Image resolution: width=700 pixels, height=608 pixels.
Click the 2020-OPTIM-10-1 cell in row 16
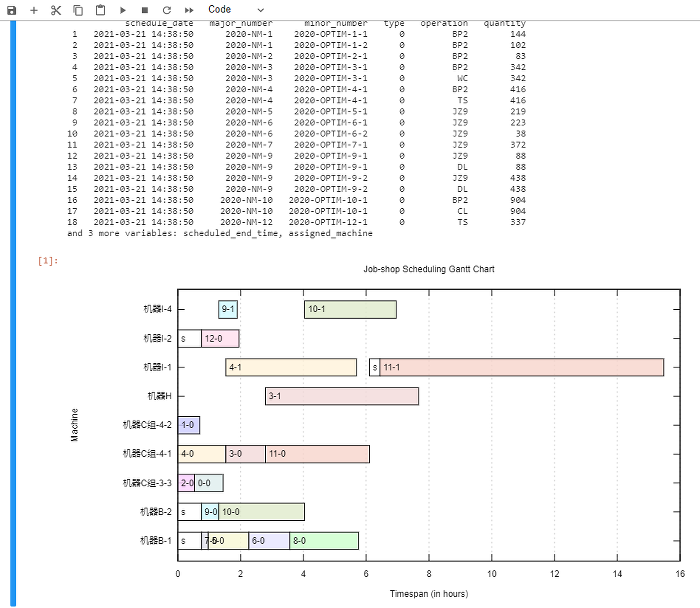328,200
